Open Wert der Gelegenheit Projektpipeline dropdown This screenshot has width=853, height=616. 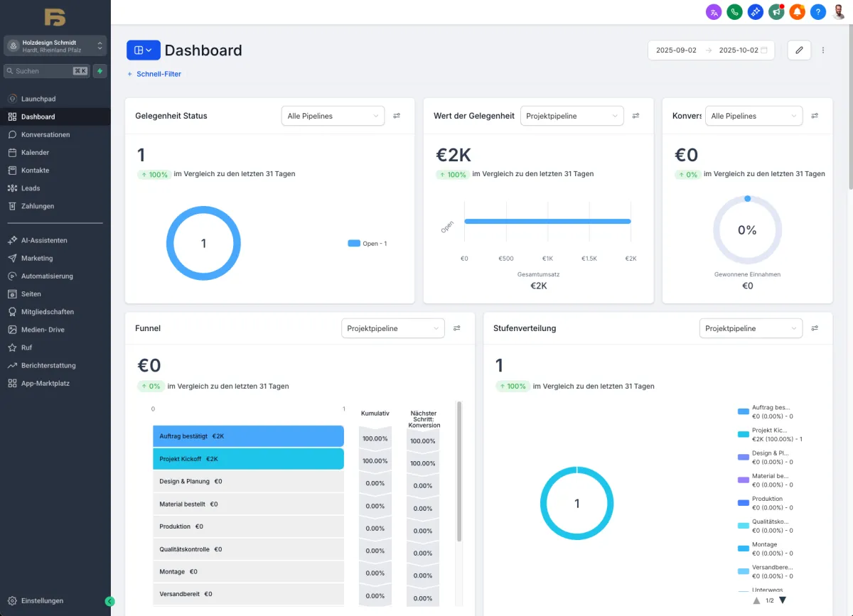tap(572, 116)
